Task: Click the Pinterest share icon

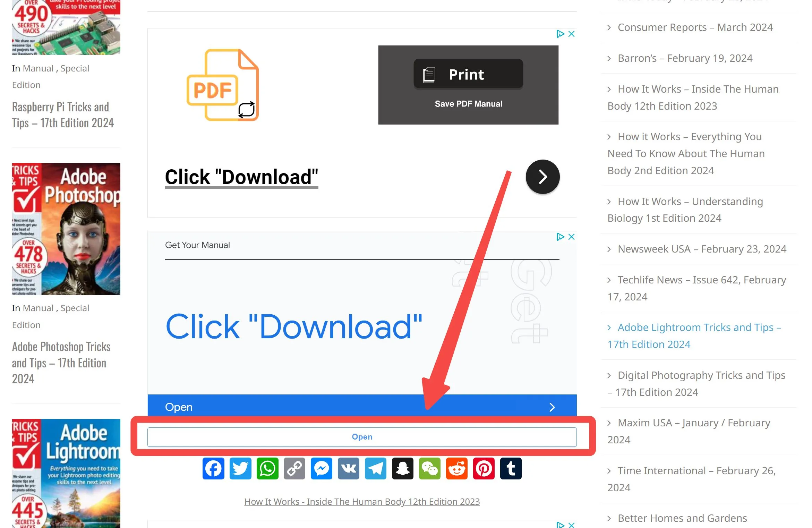Action: [x=484, y=468]
